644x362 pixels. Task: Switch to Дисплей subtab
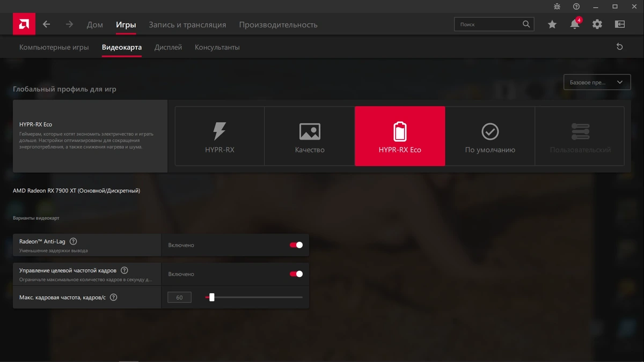[168, 47]
